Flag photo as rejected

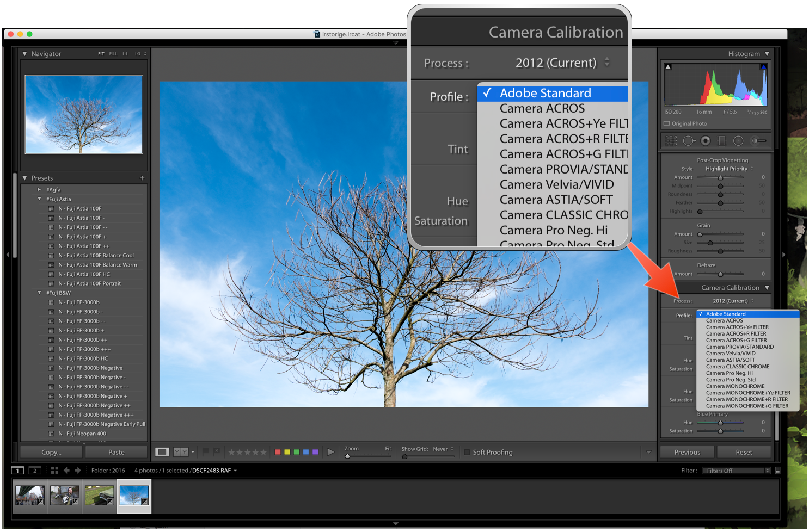pos(217,451)
